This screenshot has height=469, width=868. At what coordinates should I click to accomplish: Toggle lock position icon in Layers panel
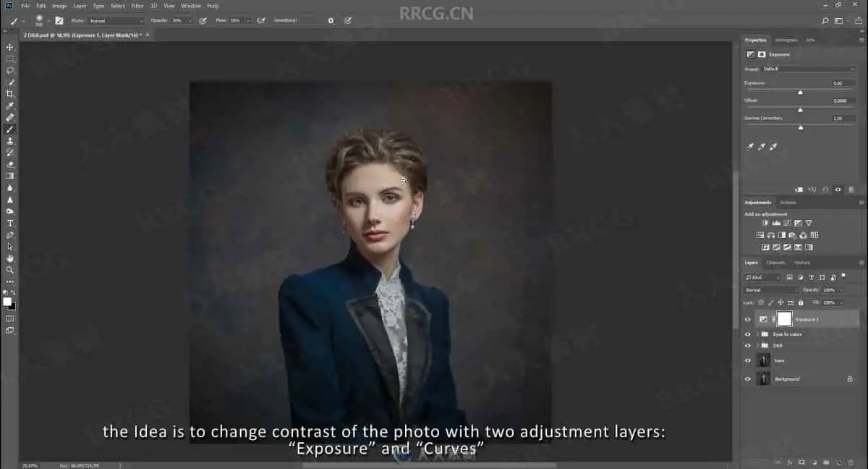point(780,303)
